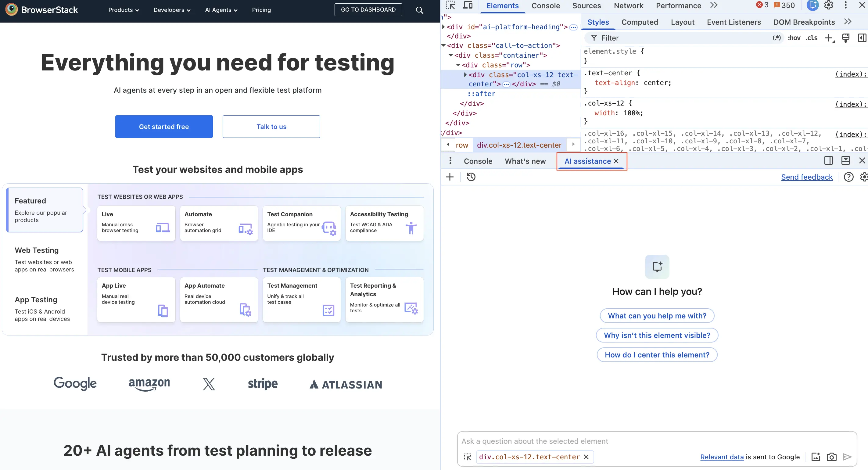Collapse the row div node
The image size is (868, 470).
coord(458,65)
